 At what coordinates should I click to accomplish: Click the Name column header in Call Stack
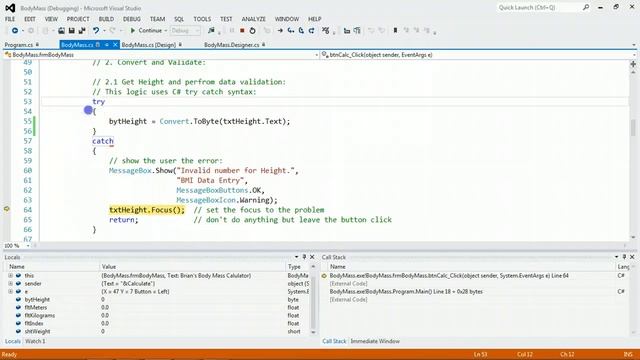coord(472,267)
